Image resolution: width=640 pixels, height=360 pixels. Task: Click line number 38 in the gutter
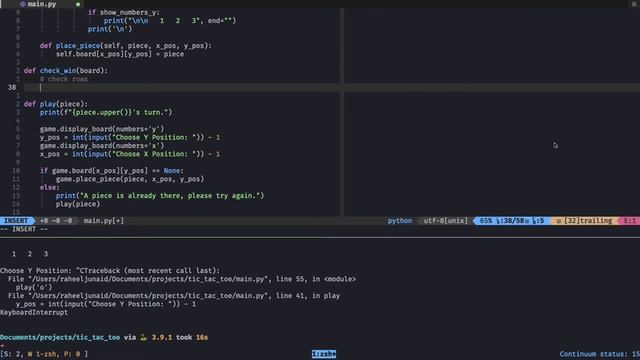point(12,87)
